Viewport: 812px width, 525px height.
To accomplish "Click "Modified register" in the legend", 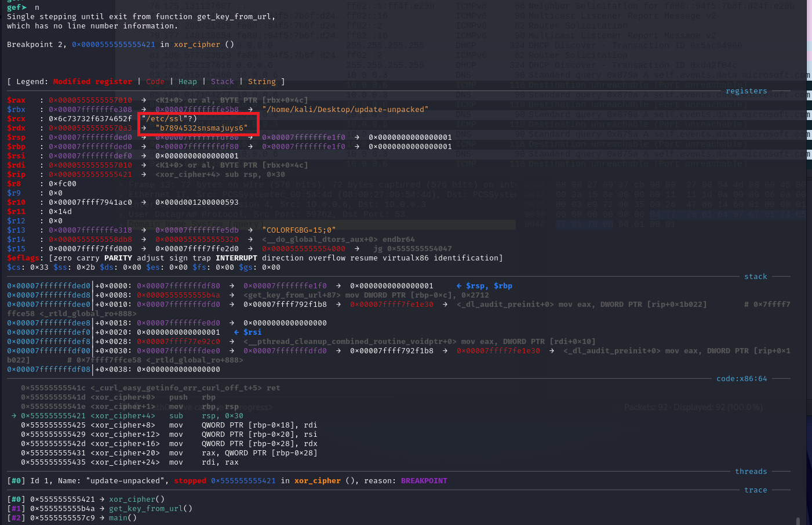I will [x=93, y=82].
